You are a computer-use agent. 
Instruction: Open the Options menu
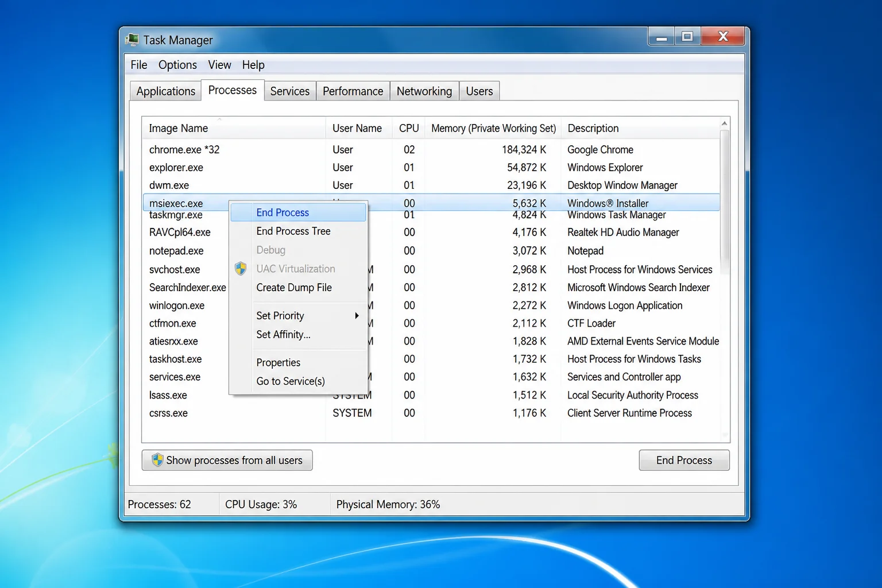pyautogui.click(x=177, y=65)
